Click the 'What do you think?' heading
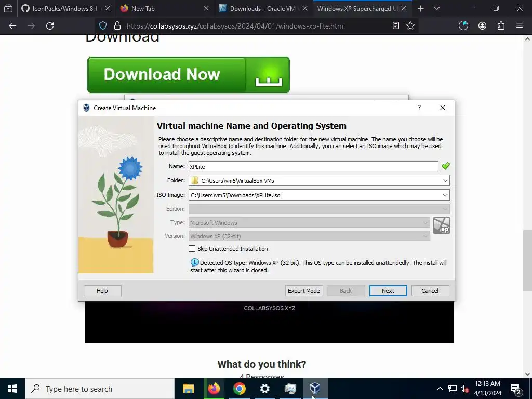532x399 pixels. coord(262,364)
